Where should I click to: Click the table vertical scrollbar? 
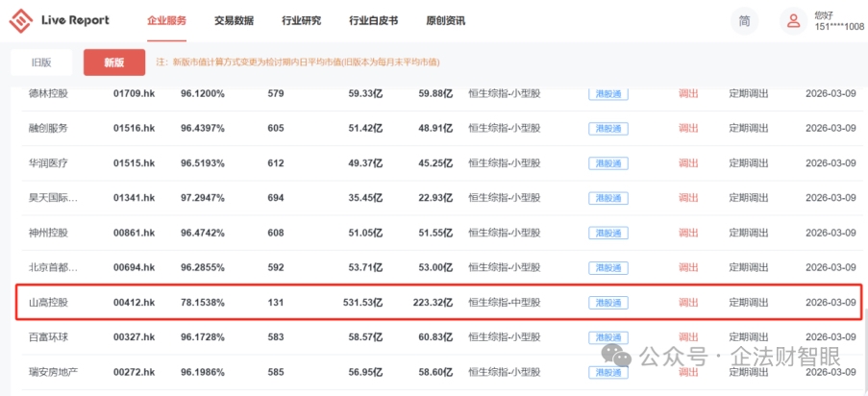[865, 349]
